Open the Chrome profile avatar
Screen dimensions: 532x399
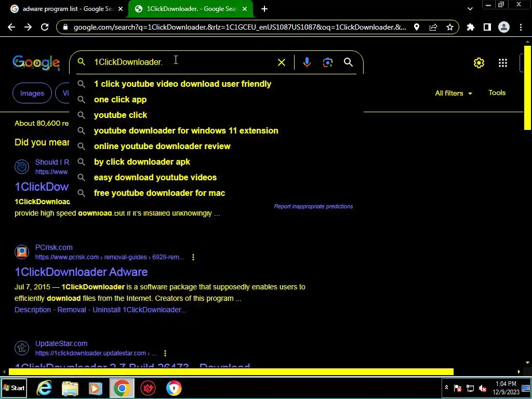coord(504,27)
